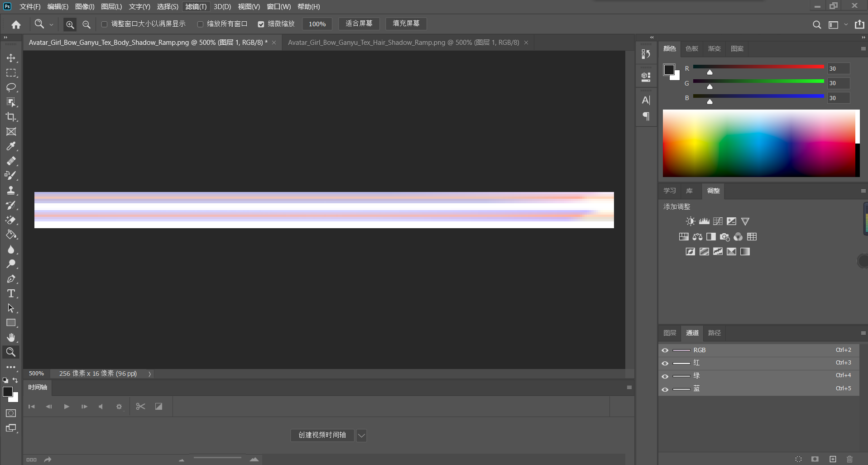
Task: Open the Color panel options menu
Action: 863,48
